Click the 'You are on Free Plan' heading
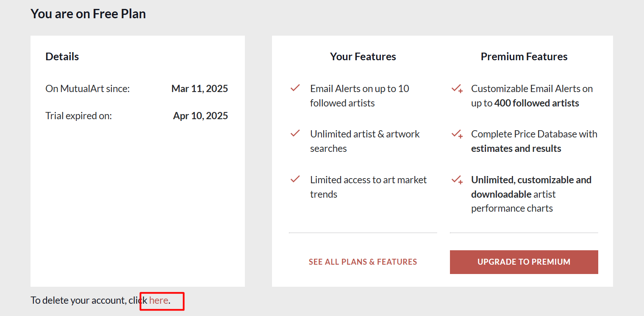644x316 pixels. [x=88, y=14]
